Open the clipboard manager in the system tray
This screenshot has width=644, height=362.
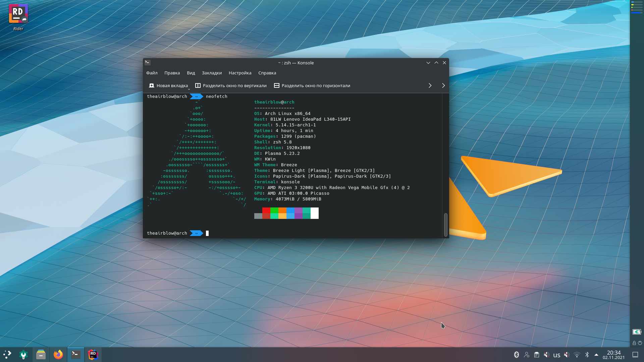click(537, 355)
